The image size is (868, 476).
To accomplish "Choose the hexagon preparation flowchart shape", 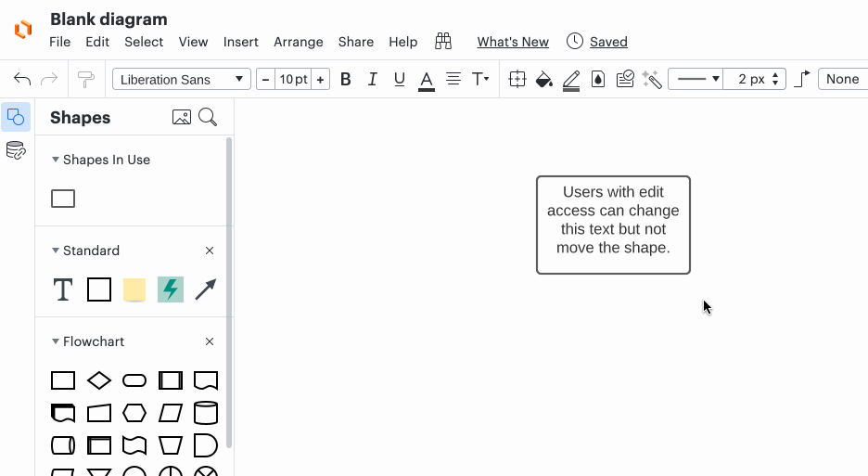I will pos(134,413).
